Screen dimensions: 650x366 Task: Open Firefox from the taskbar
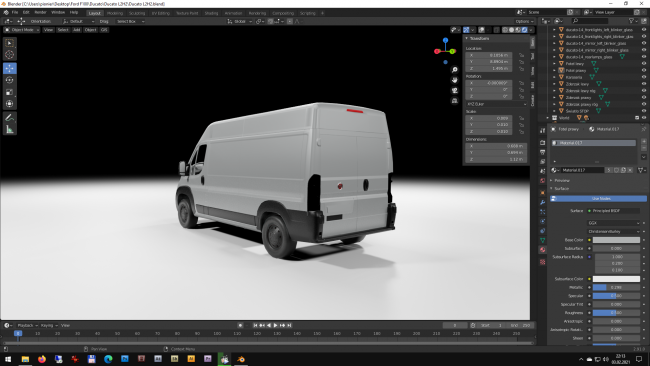(42, 359)
